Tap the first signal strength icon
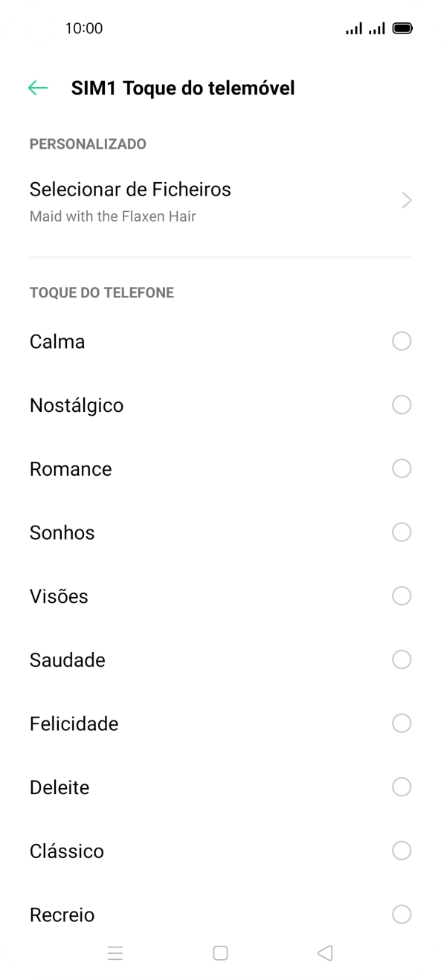Image resolution: width=441 pixels, height=980 pixels. 354,28
